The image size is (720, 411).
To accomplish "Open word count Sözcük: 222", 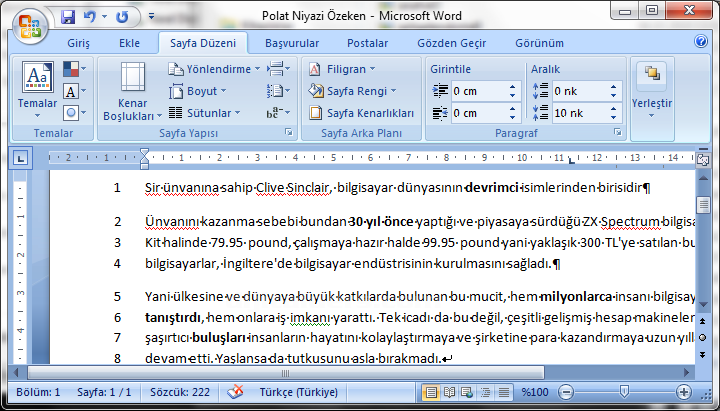I will pos(180,392).
